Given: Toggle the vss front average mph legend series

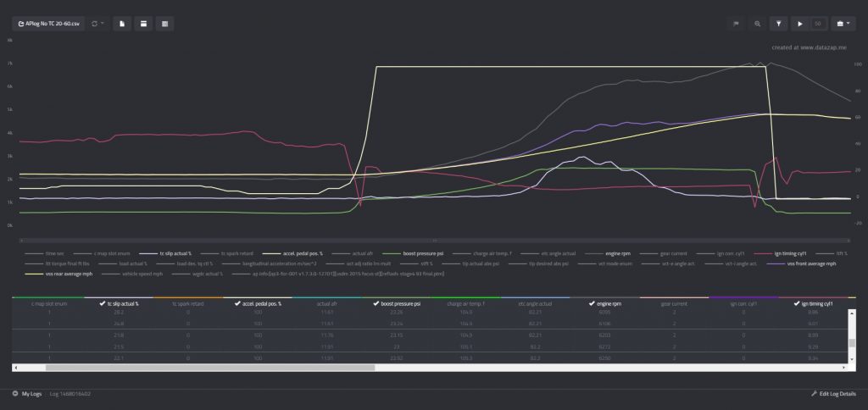Looking at the screenshot, I should coord(802,263).
